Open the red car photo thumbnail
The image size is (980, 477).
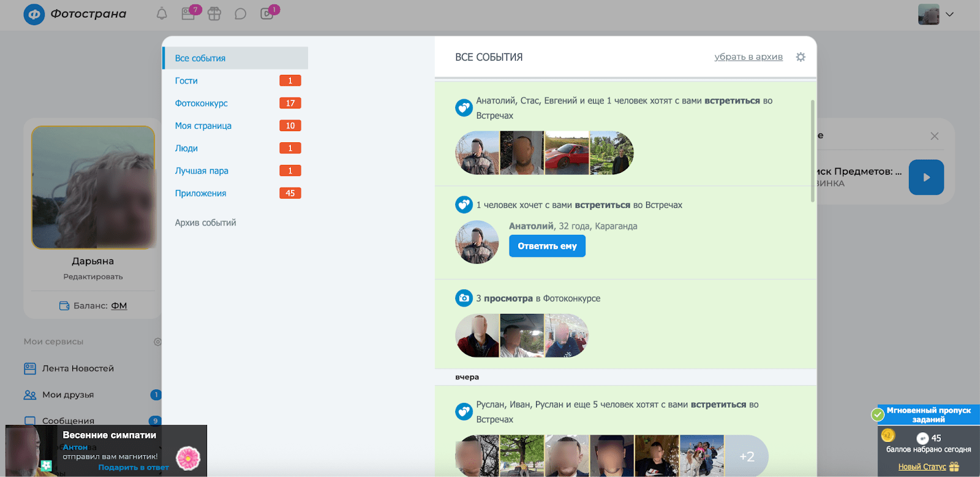[567, 153]
